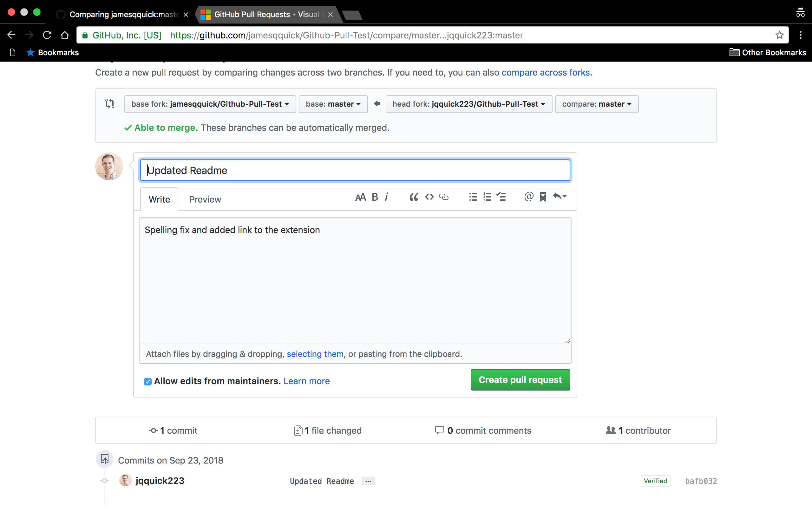The height and width of the screenshot is (508, 812).
Task: Insert a quote using the toolbar
Action: 413,197
